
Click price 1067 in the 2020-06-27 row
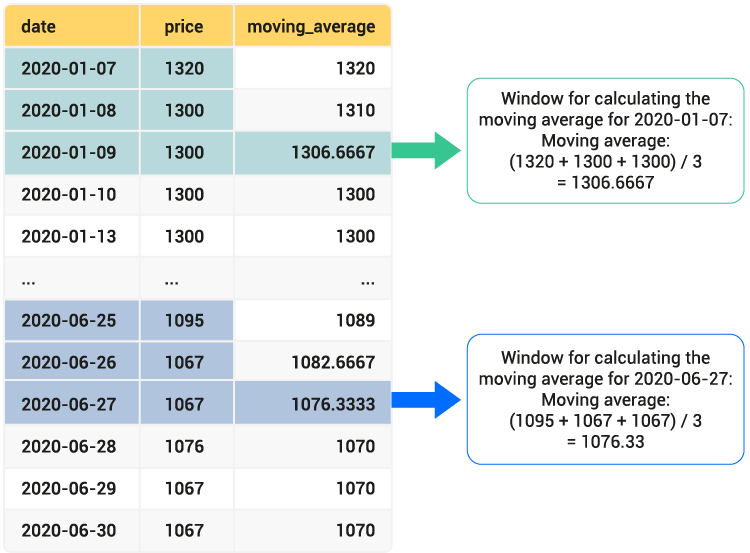click(x=187, y=404)
